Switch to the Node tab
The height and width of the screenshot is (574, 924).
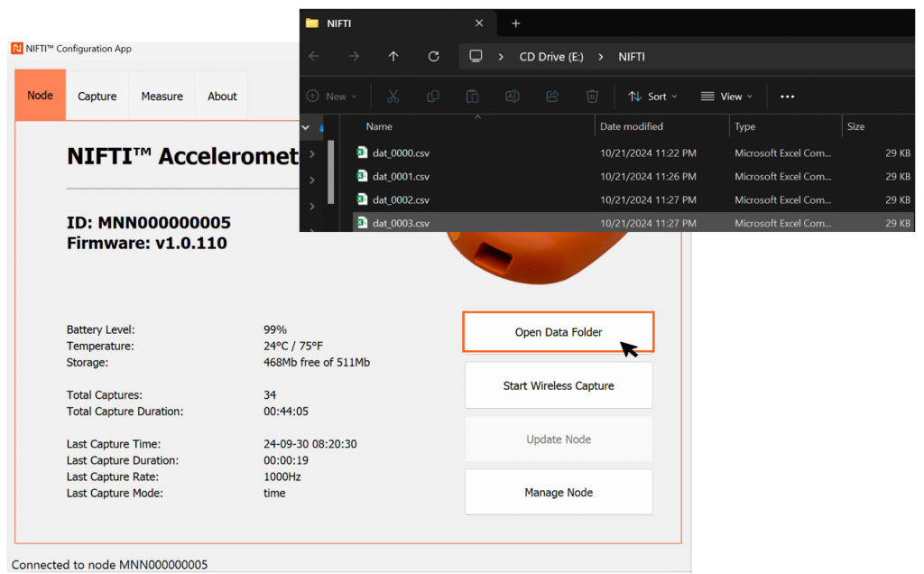point(40,95)
